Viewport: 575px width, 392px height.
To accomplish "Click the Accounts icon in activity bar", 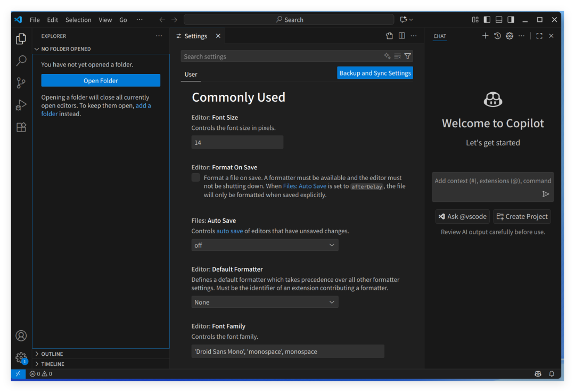I will pyautogui.click(x=21, y=336).
